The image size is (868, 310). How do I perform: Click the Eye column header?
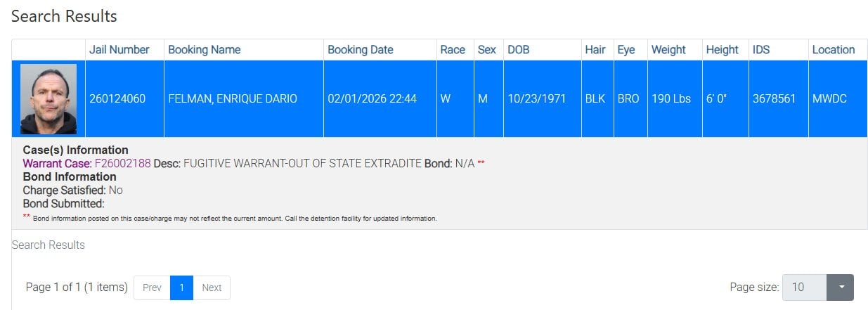click(626, 50)
